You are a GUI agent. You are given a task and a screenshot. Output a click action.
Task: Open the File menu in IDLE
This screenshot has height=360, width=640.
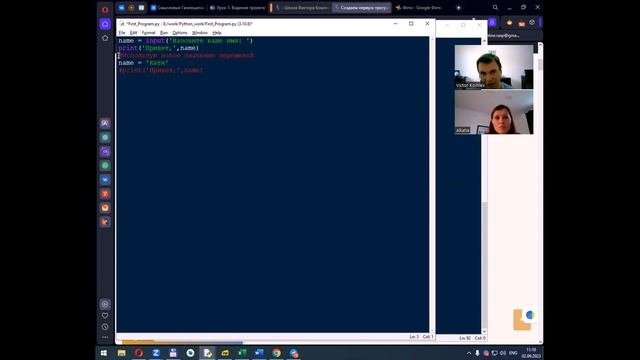[122, 33]
